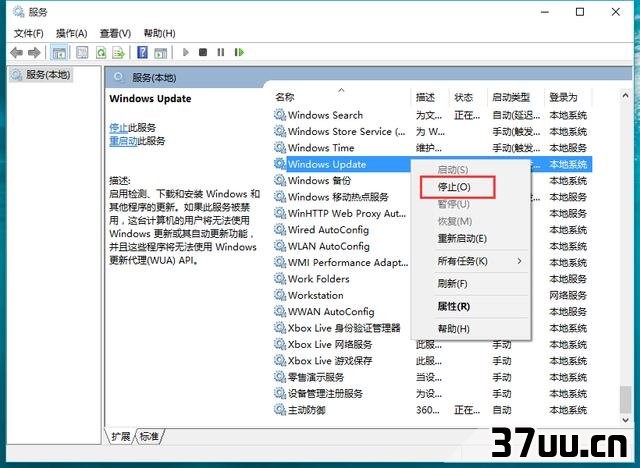Image resolution: width=640 pixels, height=468 pixels.
Task: Click the gear icon beside Wired AutoConfig
Action: pos(280,229)
